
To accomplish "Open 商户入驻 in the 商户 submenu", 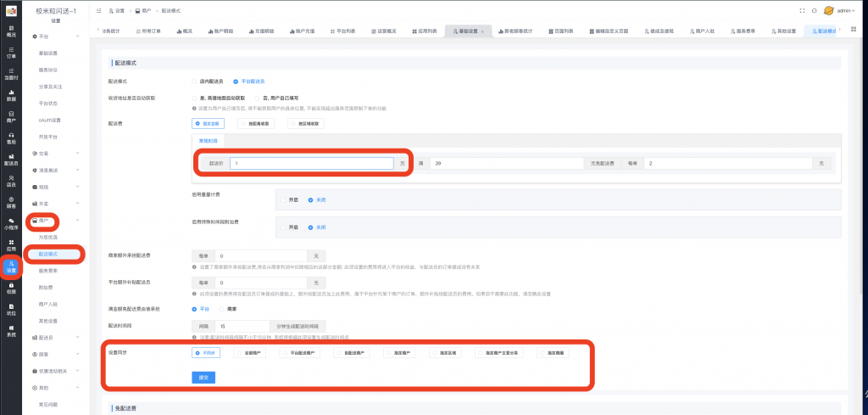I will coord(48,304).
